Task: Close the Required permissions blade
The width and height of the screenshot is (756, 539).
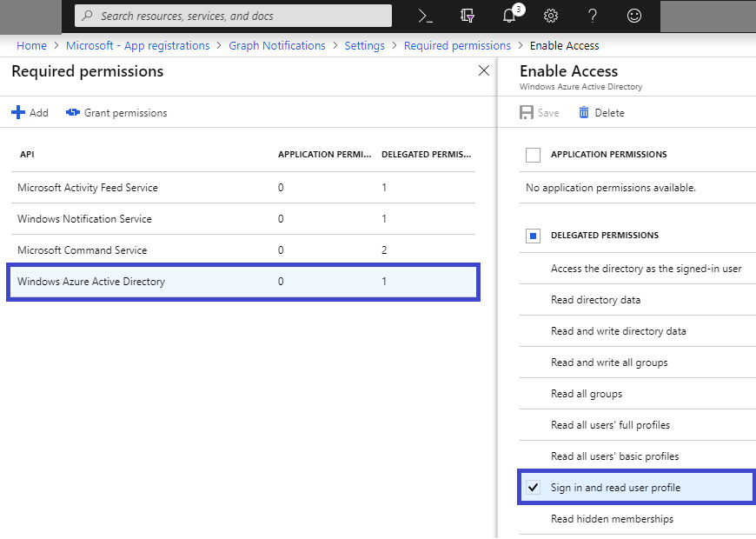Action: tap(484, 71)
